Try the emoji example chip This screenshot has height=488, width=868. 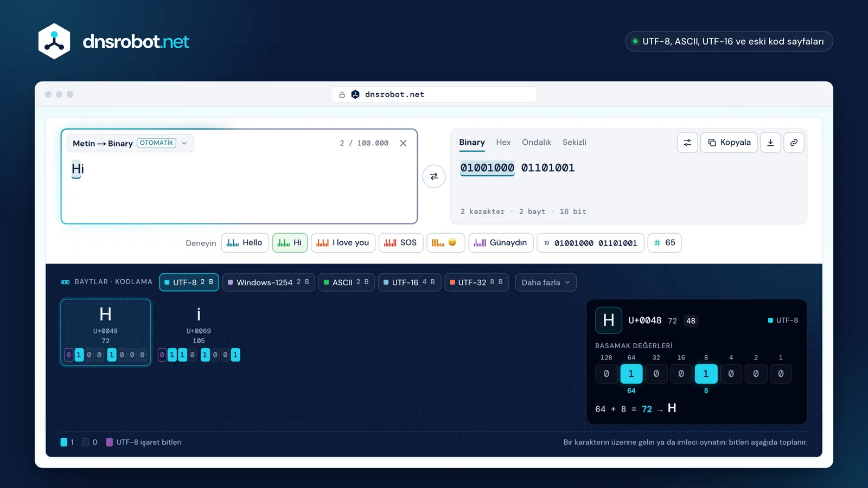tap(446, 243)
